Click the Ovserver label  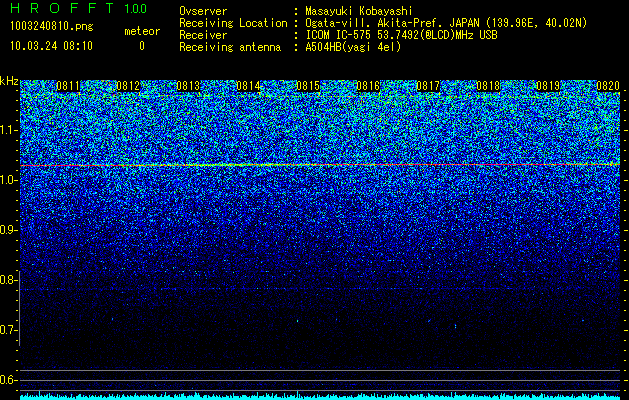click(x=203, y=11)
